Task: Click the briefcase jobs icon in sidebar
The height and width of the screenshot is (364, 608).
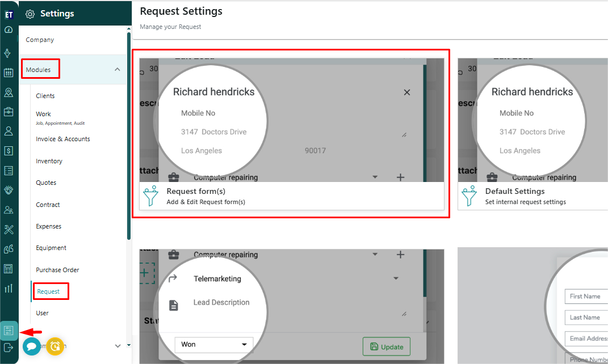Action: 9,112
